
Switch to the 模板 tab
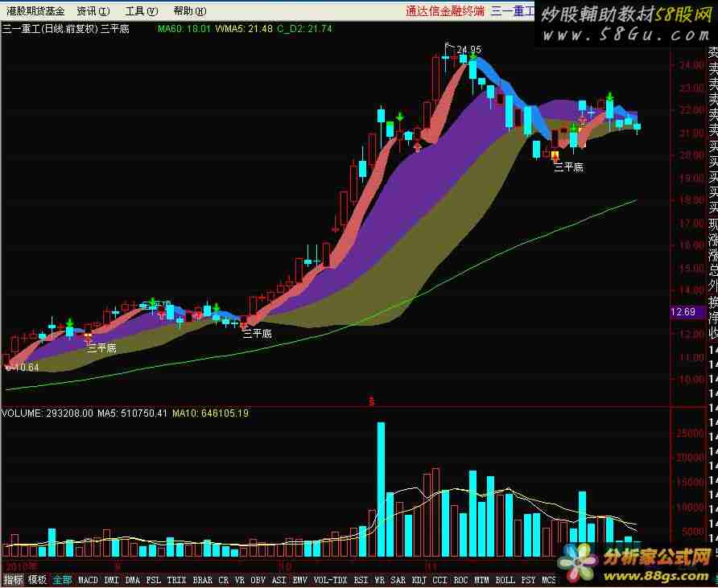38,580
